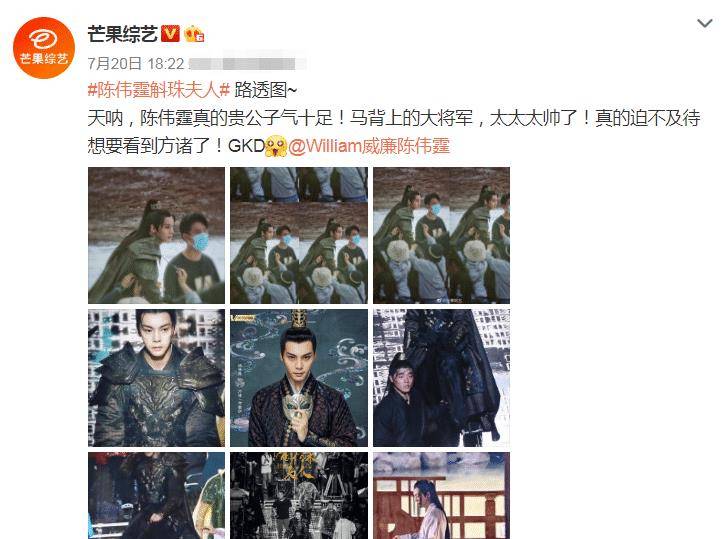
Task: Click the surprised emoji after GKD
Action: click(276, 146)
